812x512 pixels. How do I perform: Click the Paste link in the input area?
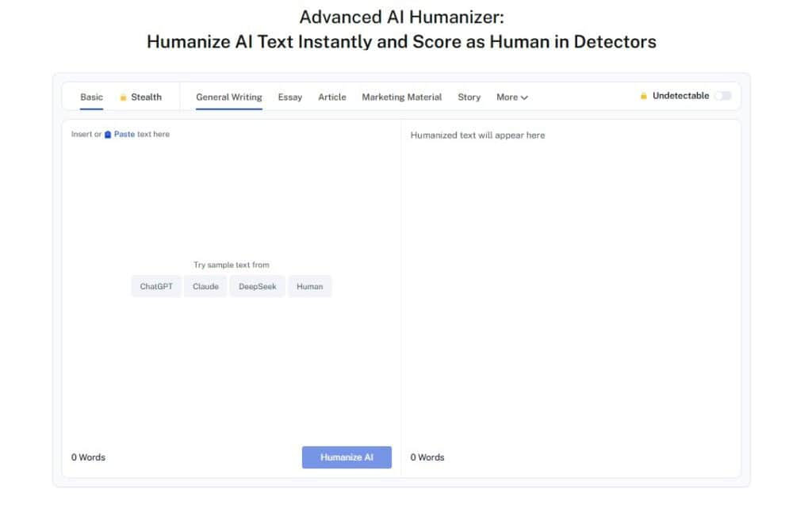point(124,135)
